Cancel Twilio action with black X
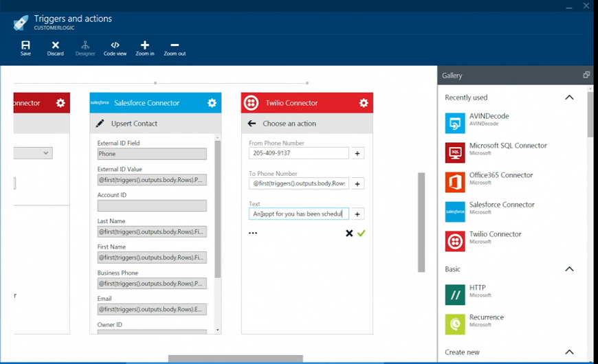 (x=349, y=234)
